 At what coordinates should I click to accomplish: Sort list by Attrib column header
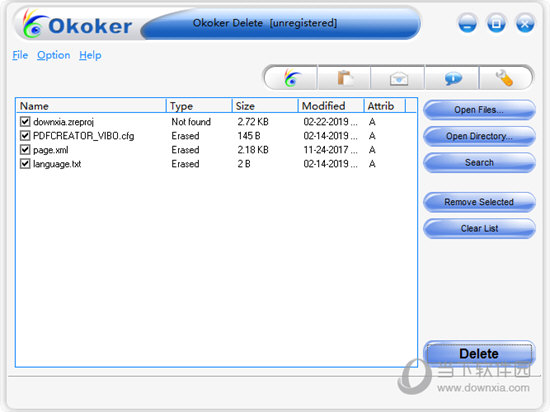[x=385, y=106]
